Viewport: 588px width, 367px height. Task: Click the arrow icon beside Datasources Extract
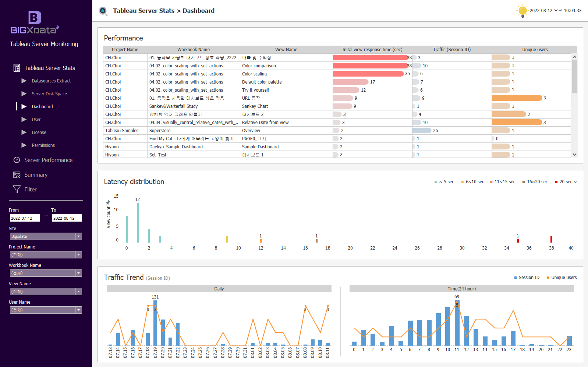pyautogui.click(x=24, y=81)
